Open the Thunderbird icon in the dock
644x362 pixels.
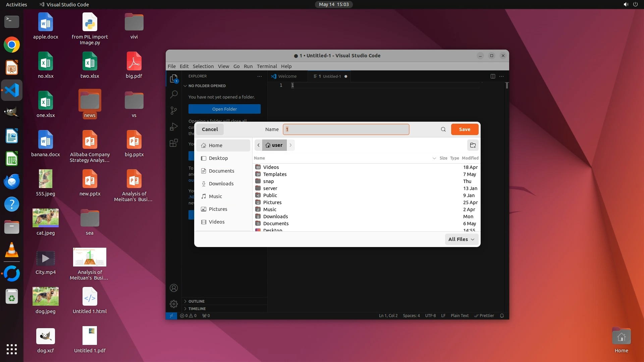[12, 181]
